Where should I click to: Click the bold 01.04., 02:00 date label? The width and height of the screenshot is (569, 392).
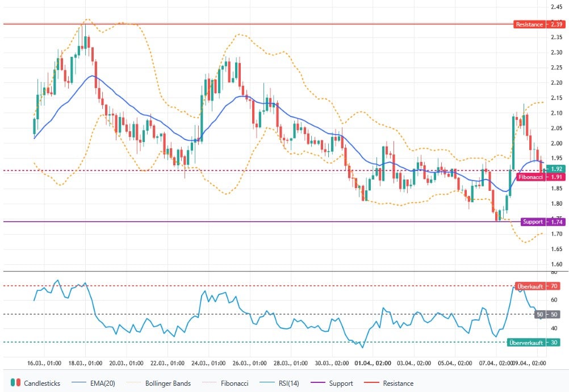point(373,362)
